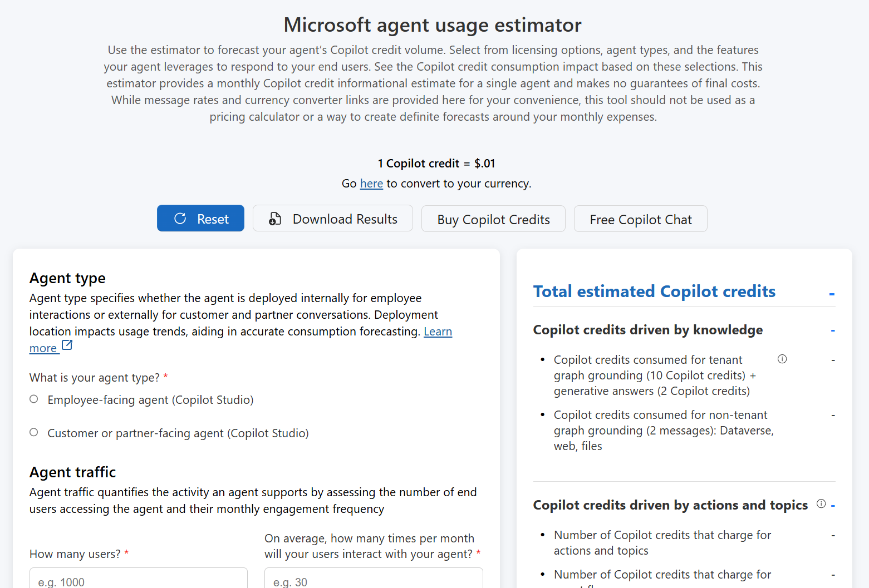The width and height of the screenshot is (869, 588).
Task: Click Copilot credits driven by knowledge heading
Action: [647, 330]
